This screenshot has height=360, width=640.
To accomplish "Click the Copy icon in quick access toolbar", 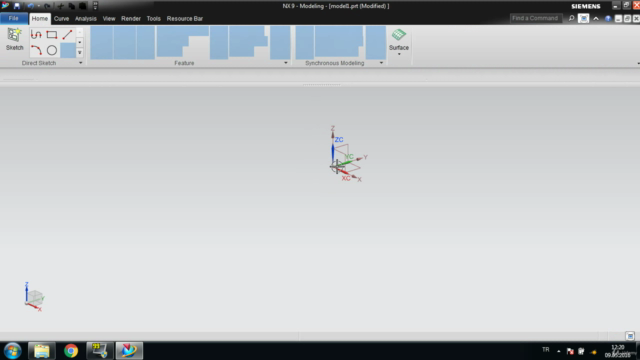I will click(71, 6).
